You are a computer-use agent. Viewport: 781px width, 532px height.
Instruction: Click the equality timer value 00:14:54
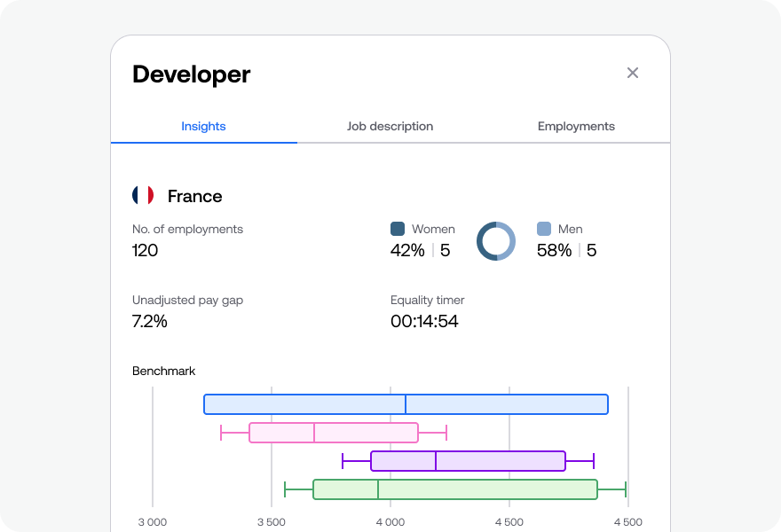[424, 322]
